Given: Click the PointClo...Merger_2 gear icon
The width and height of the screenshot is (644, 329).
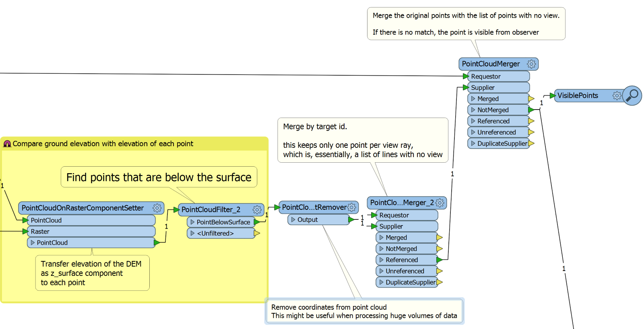Looking at the screenshot, I should pos(440,203).
